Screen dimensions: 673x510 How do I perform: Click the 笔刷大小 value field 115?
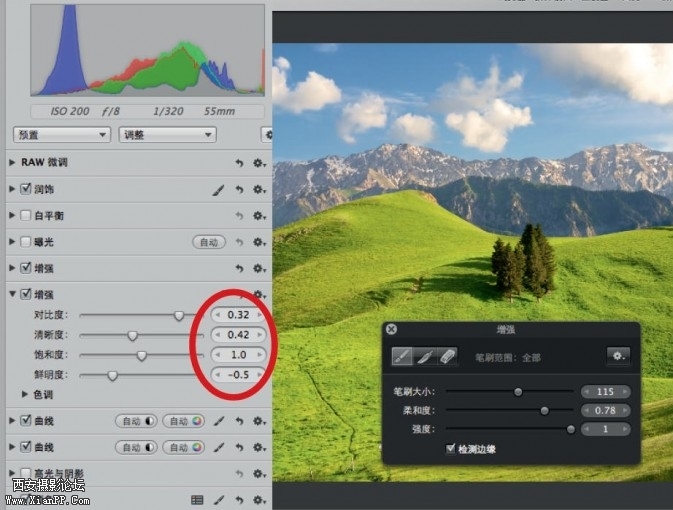[605, 392]
